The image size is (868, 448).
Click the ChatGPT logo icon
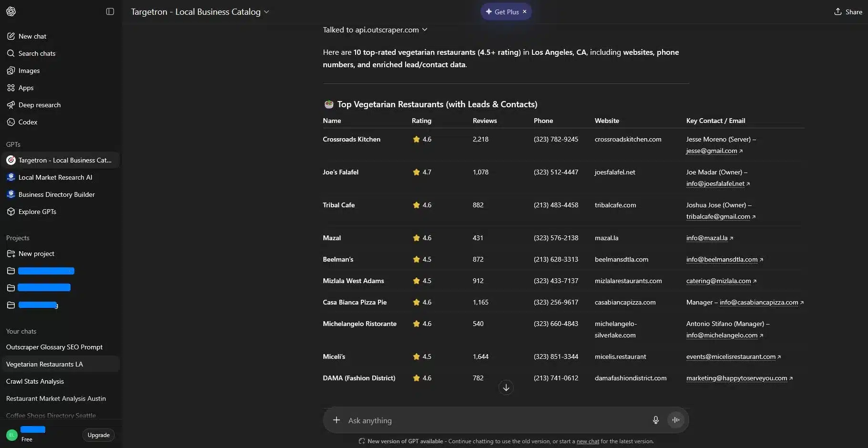11,11
